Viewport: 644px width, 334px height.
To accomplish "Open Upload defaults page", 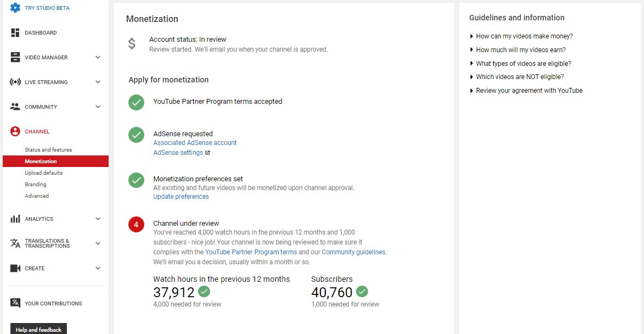I will click(43, 172).
